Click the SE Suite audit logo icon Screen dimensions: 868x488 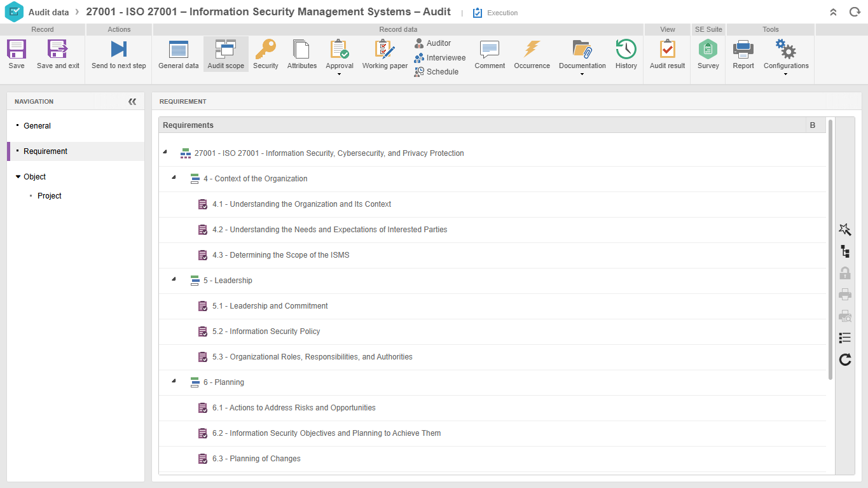pos(14,12)
